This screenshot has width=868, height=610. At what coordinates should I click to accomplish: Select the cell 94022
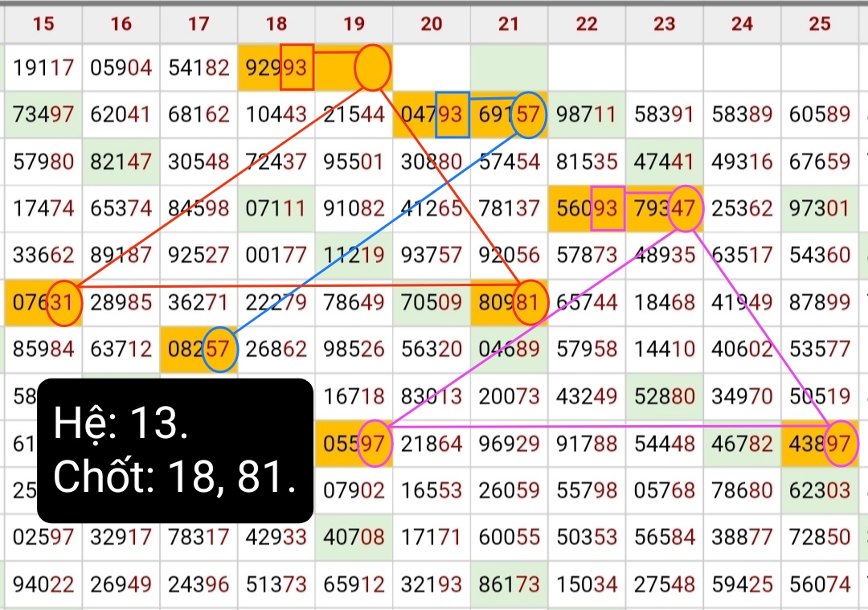(43, 584)
